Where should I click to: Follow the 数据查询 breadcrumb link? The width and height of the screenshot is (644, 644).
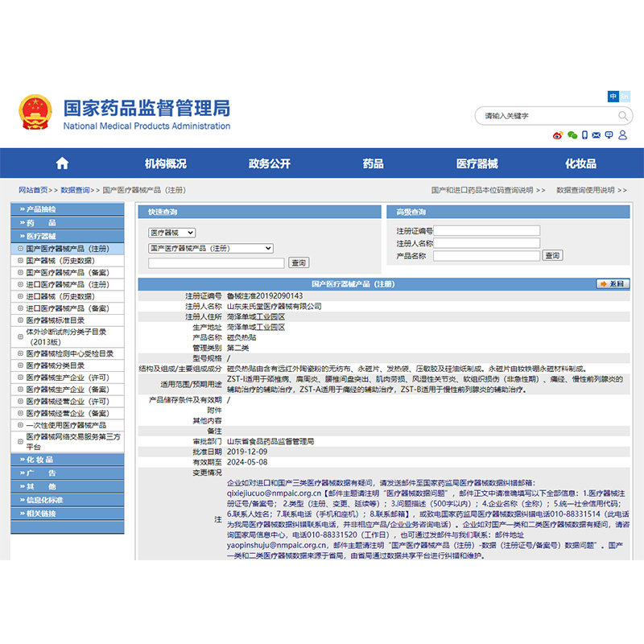[75, 190]
